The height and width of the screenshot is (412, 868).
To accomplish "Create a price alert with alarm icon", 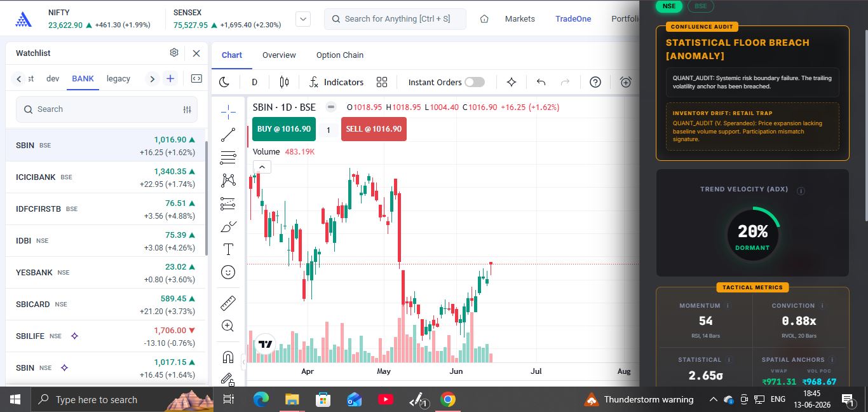I will pyautogui.click(x=626, y=82).
